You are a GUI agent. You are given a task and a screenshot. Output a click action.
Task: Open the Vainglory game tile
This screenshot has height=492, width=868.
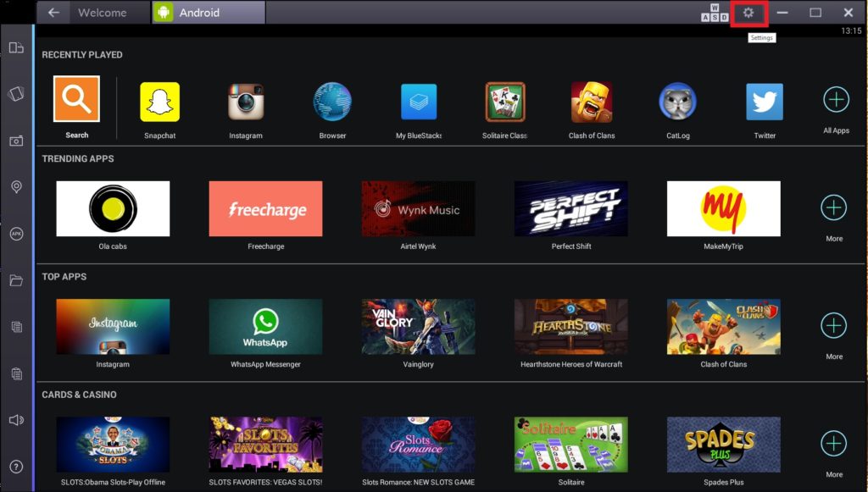[419, 327]
